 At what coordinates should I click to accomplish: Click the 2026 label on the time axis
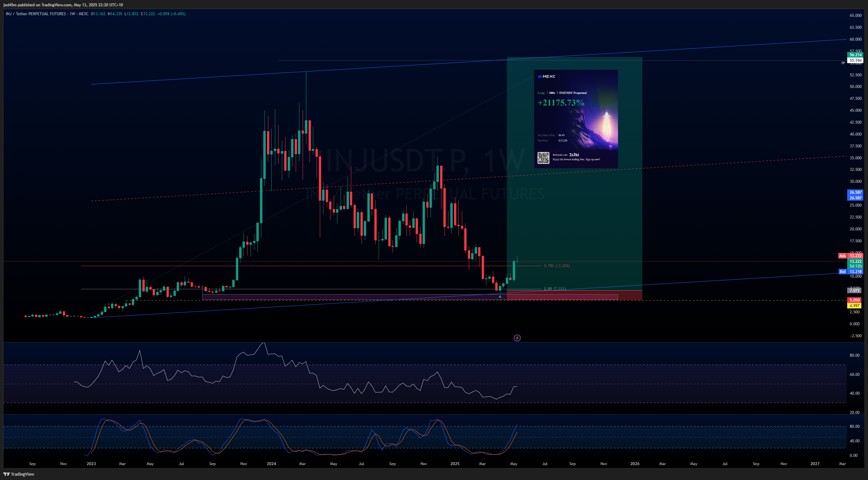tap(635, 463)
